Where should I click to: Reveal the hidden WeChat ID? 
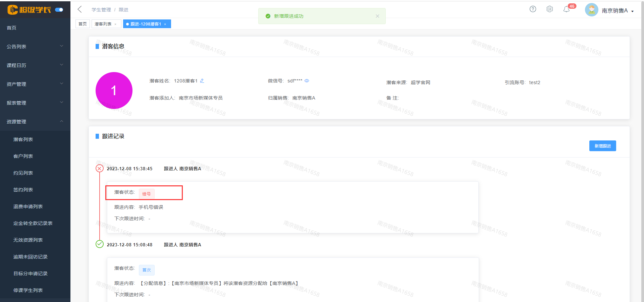(307, 81)
